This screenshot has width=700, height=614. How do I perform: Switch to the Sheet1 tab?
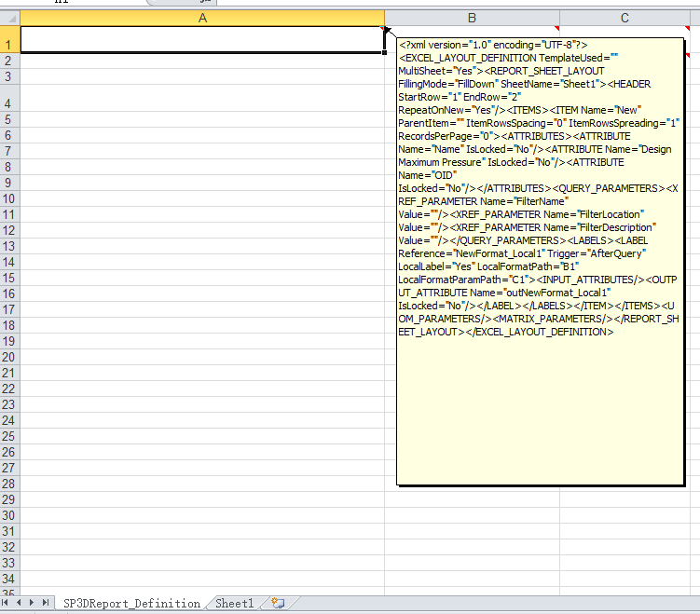coord(234,604)
